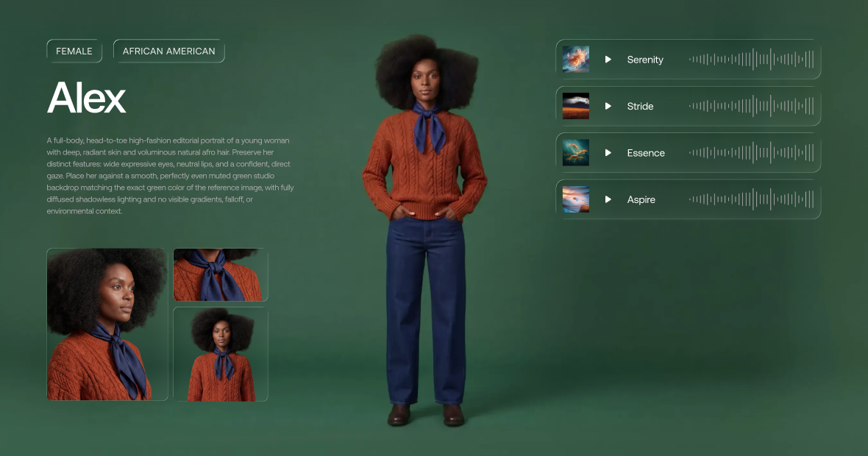Seek within the Stride waveform
Screen dimensions: 868x456
pos(751,106)
